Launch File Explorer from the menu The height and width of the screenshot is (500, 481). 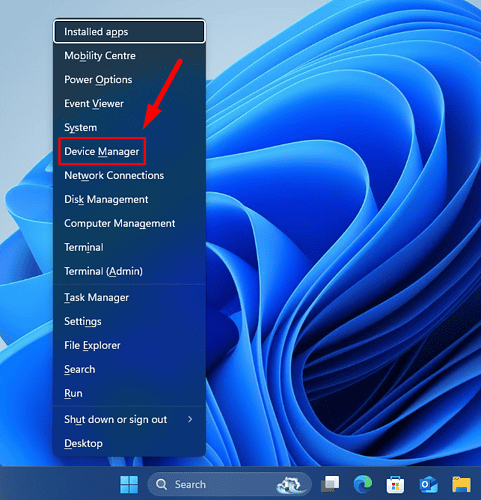129,345
